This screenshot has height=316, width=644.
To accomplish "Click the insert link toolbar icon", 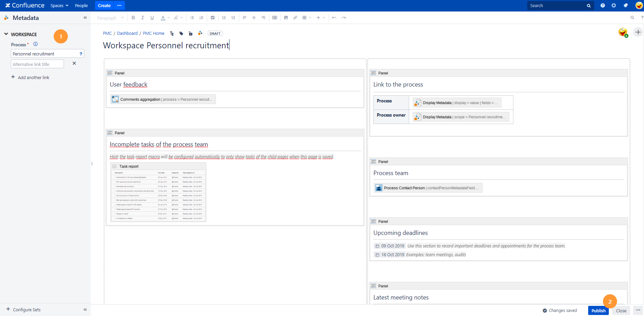I will click(x=295, y=18).
